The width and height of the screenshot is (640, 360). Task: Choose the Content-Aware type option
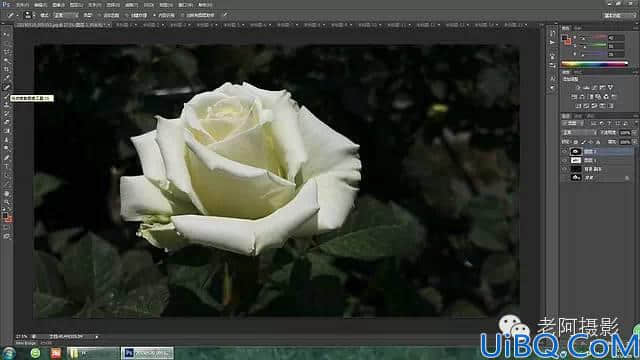click(x=164, y=15)
